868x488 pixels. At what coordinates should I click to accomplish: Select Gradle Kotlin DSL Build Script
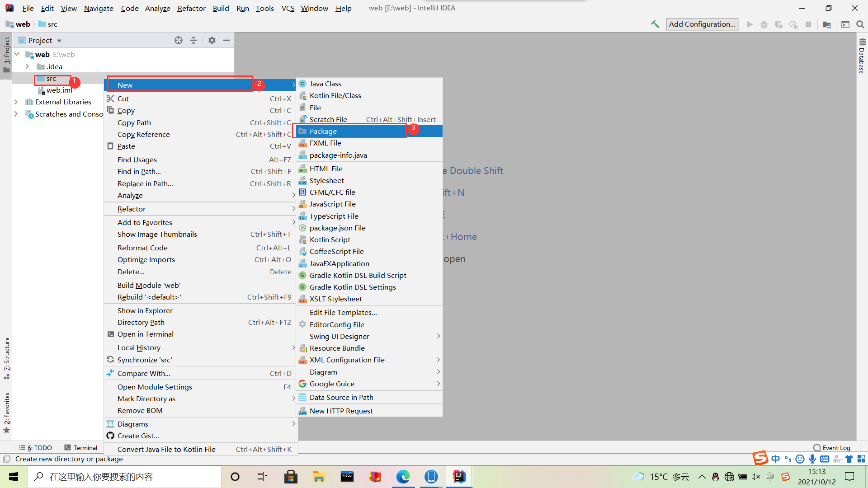pyautogui.click(x=369, y=275)
